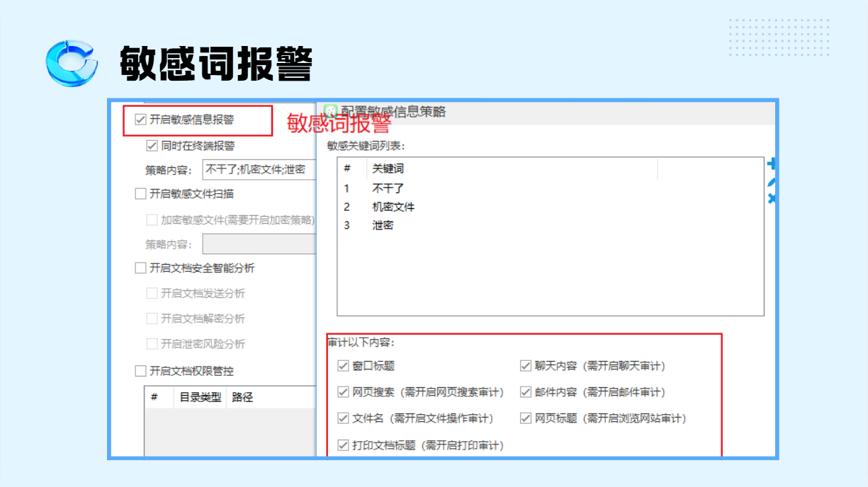This screenshot has height=487, width=868.
Task: Disable the 网页搜索 audit option
Action: tap(344, 392)
